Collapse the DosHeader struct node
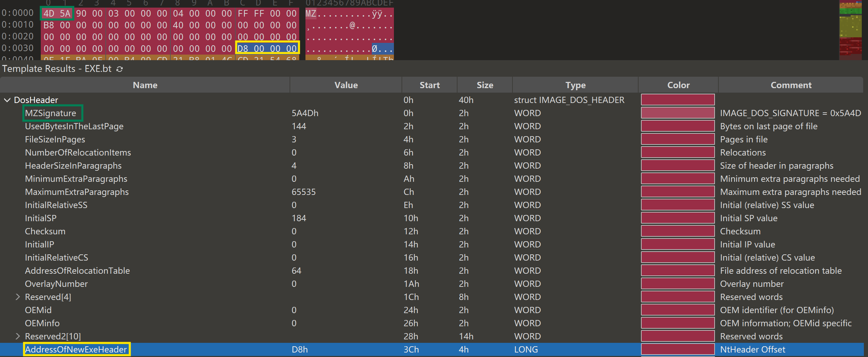 (x=7, y=100)
